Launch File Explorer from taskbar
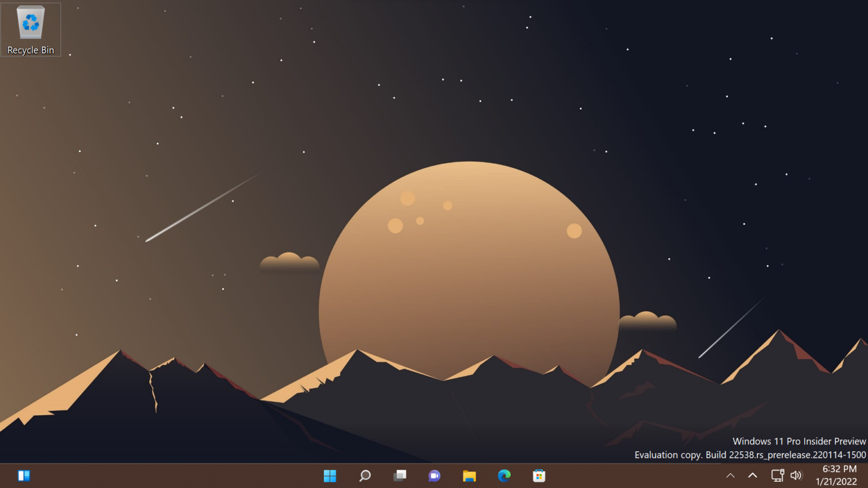Viewport: 868px width, 488px height. (x=469, y=476)
